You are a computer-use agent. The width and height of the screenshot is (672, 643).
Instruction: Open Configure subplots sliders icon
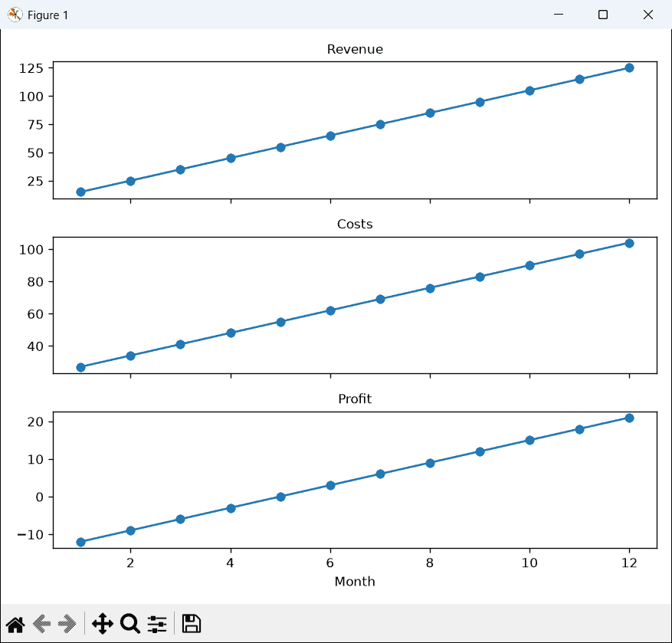[157, 624]
